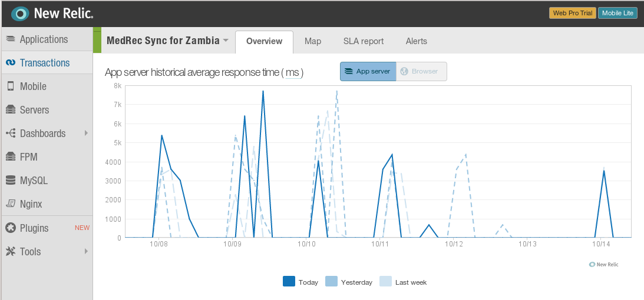The width and height of the screenshot is (644, 300).
Task: Open Applications via its sidebar icon
Action: click(11, 39)
